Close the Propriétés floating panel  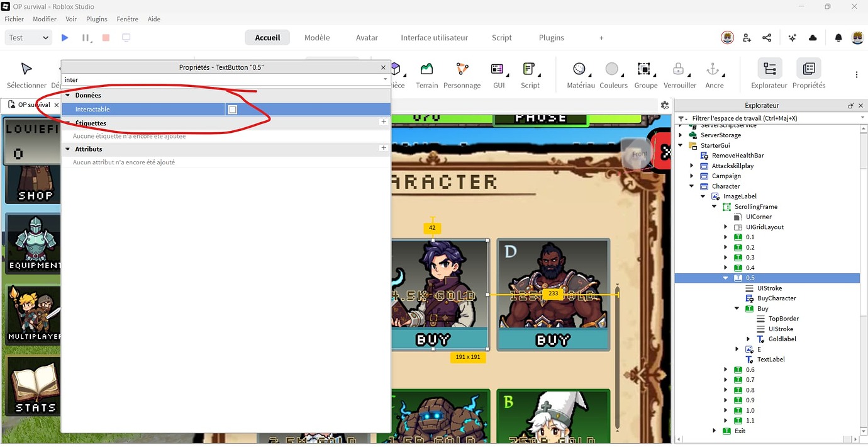point(383,67)
